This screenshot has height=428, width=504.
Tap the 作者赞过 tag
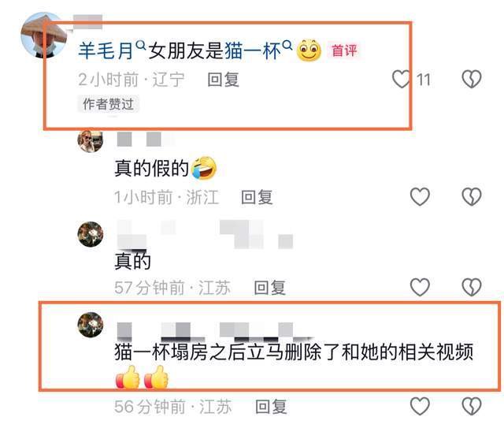pos(108,104)
